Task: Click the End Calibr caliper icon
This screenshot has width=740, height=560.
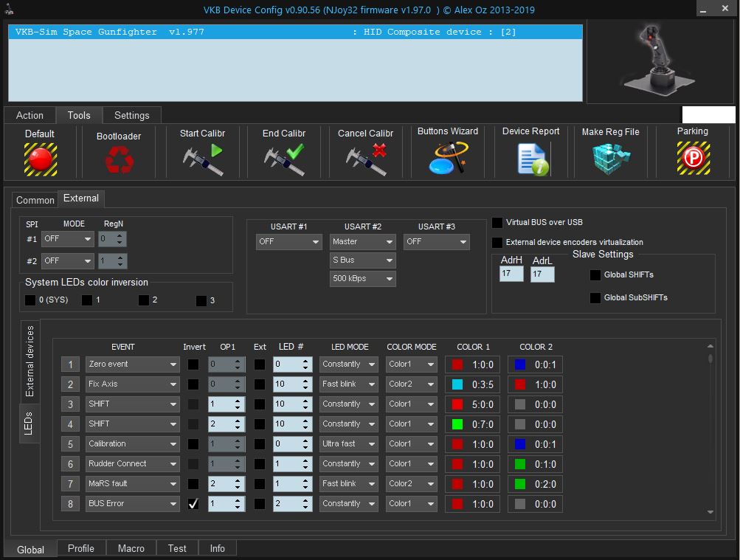Action: click(x=284, y=159)
